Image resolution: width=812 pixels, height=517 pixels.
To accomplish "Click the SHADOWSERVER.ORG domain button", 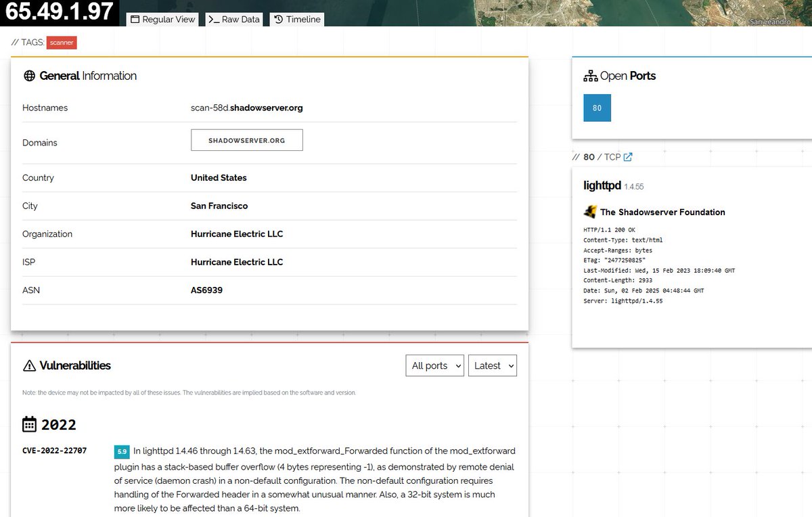I will pyautogui.click(x=247, y=140).
